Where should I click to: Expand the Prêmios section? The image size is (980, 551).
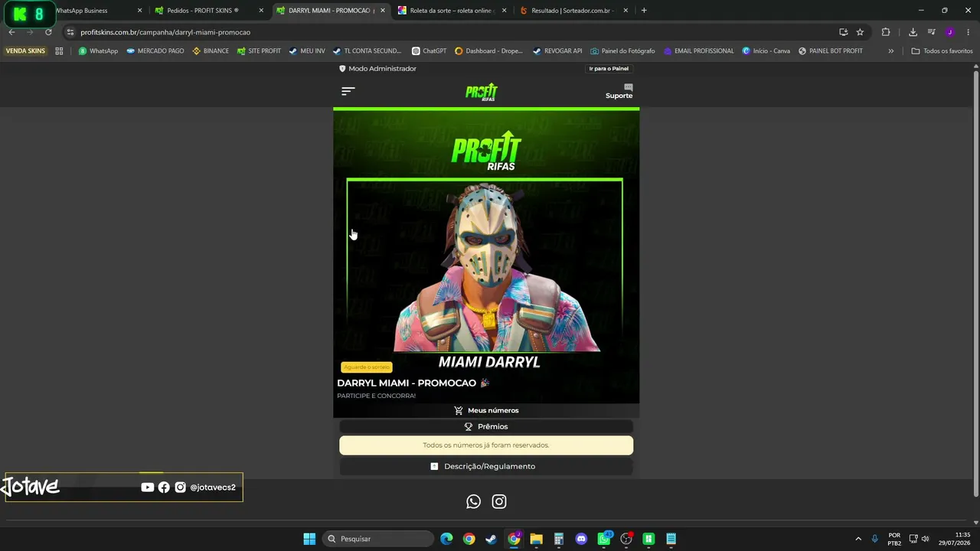[x=486, y=426]
